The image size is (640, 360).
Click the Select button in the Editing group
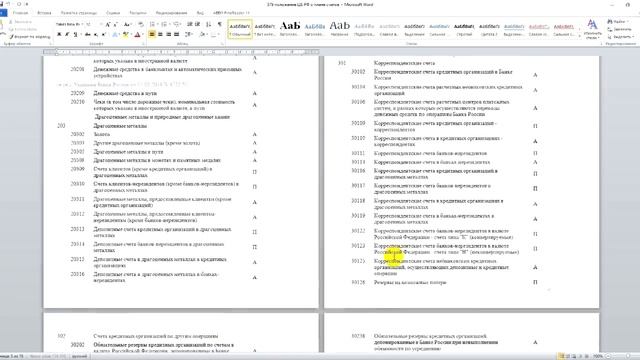pos(620,36)
